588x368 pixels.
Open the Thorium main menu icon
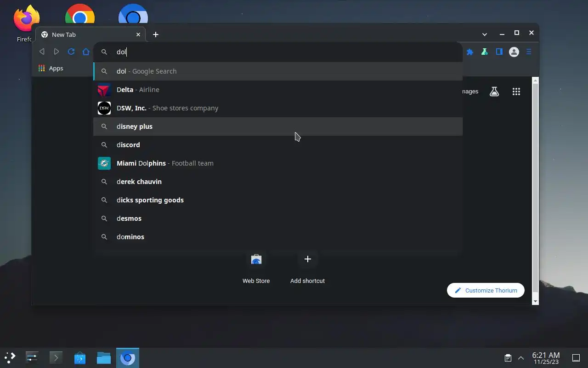coord(529,52)
